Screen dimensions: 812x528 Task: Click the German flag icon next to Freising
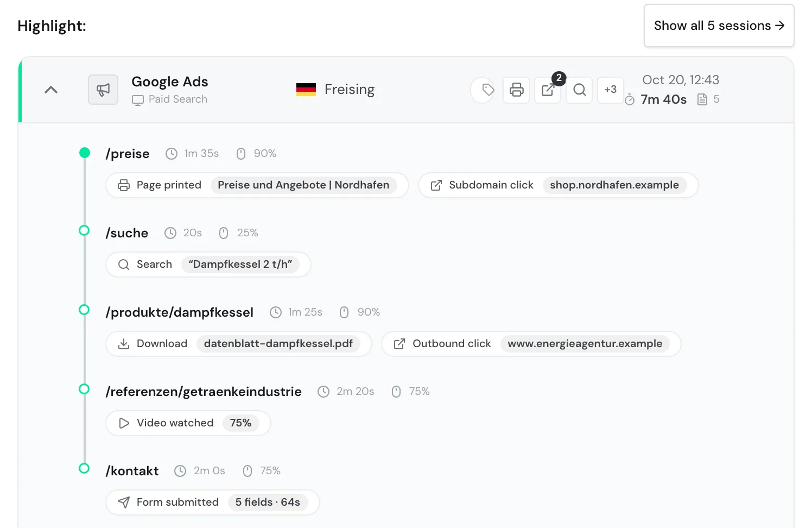(306, 90)
